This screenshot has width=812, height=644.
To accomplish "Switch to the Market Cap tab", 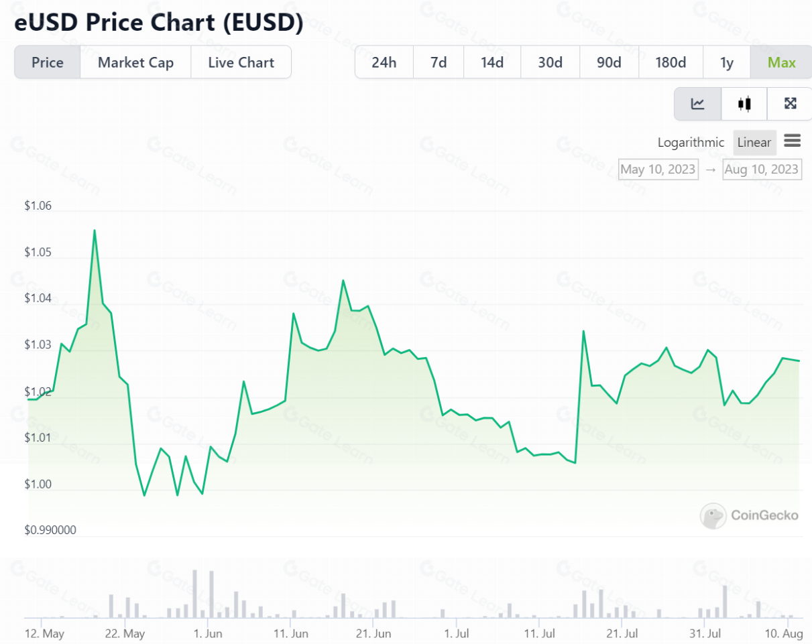I will click(x=135, y=62).
